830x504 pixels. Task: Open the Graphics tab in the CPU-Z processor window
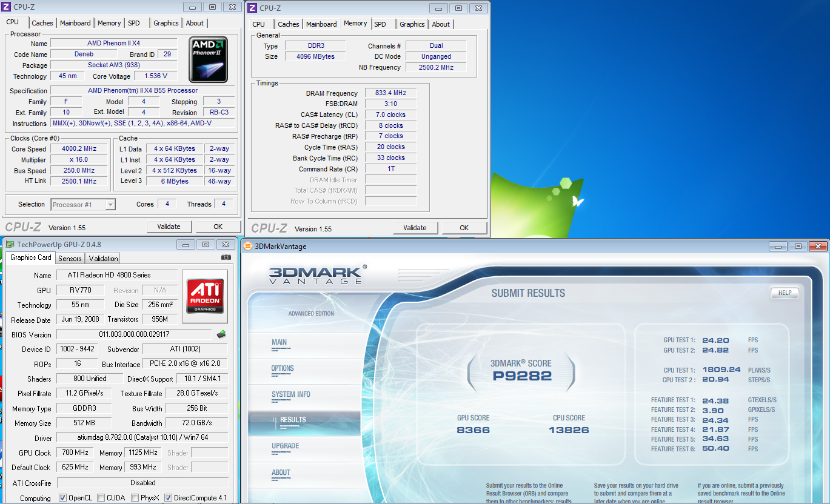click(x=166, y=23)
